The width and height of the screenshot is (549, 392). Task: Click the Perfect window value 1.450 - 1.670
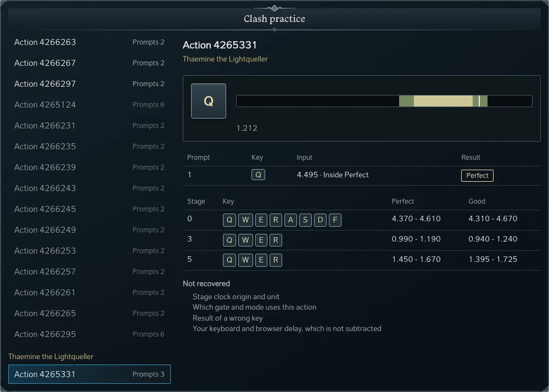416,259
